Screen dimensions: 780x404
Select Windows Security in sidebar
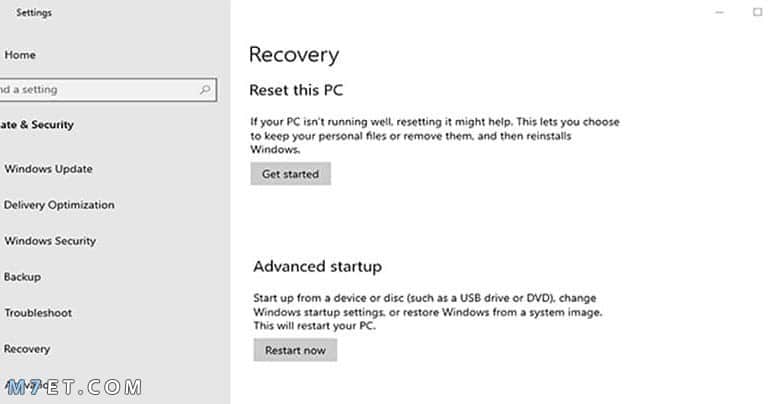coord(50,241)
